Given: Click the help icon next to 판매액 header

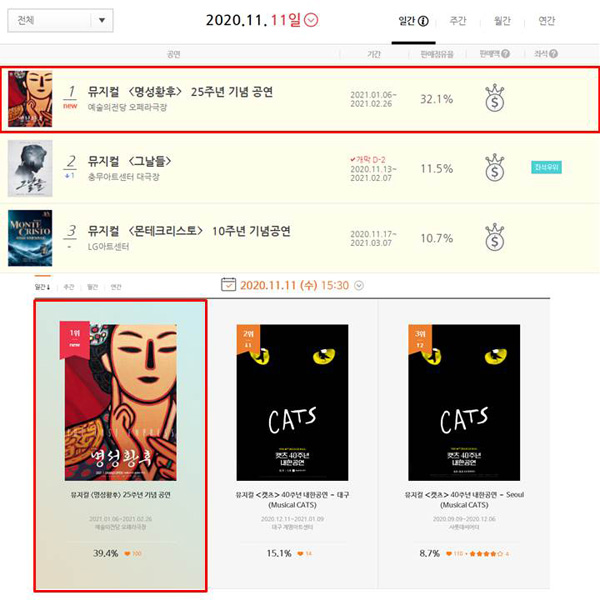Looking at the screenshot, I should click(505, 54).
